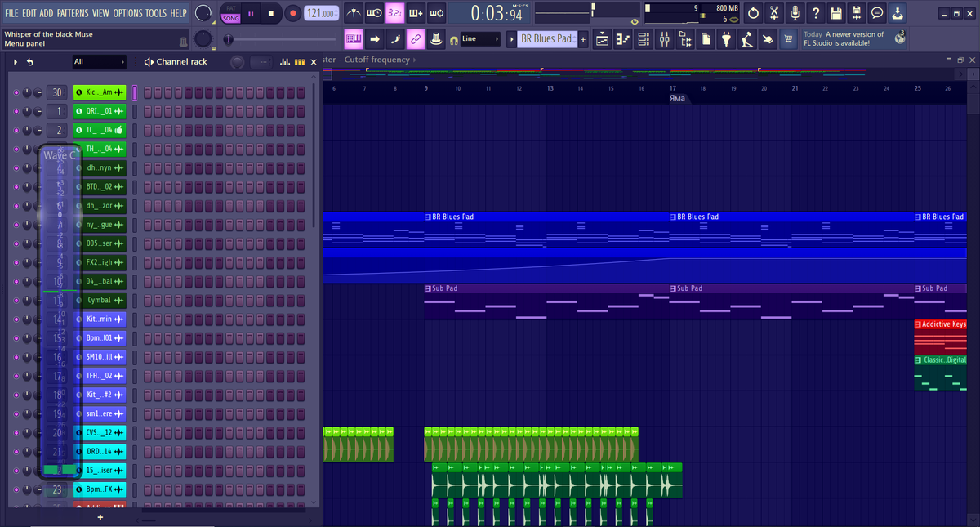Open the TOOLS menu
The width and height of the screenshot is (980, 527).
156,13
